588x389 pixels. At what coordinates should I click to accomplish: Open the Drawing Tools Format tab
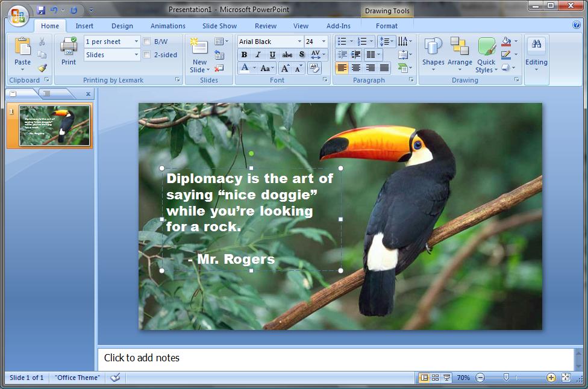[x=386, y=26]
